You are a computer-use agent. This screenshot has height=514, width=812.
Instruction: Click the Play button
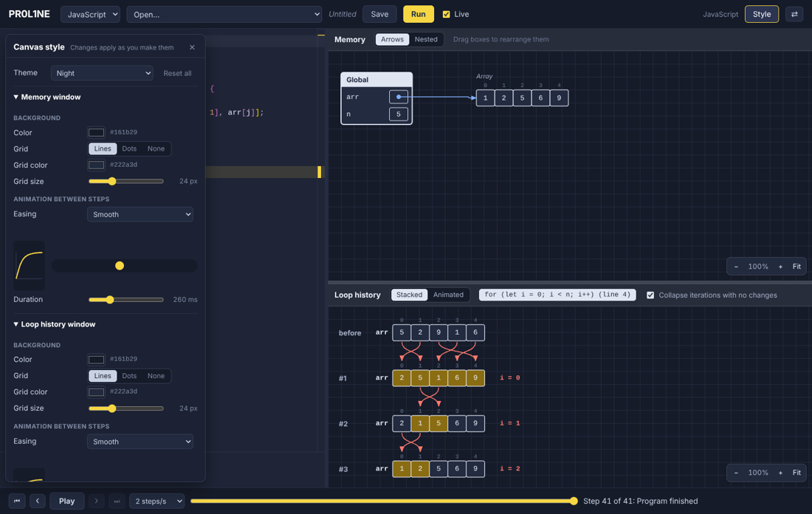tap(66, 501)
